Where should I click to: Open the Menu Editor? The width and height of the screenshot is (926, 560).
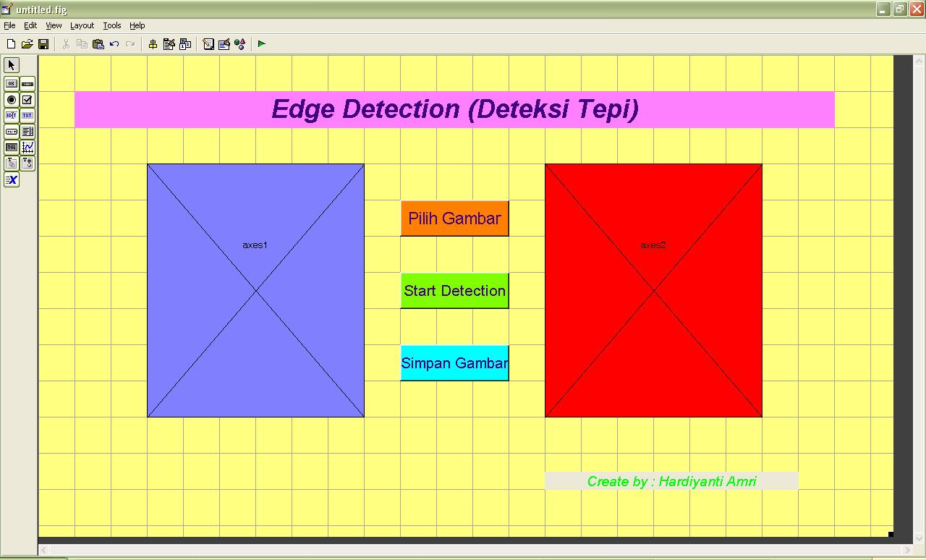tap(169, 43)
